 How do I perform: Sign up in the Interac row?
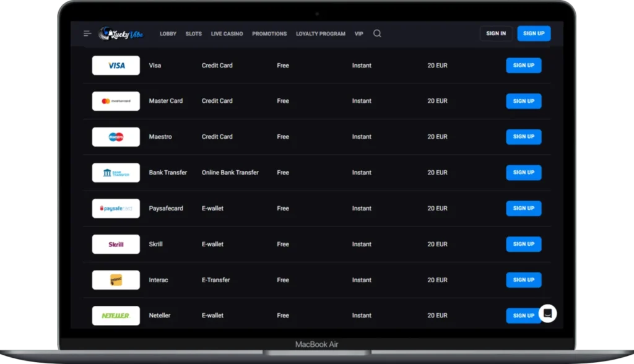pos(524,280)
